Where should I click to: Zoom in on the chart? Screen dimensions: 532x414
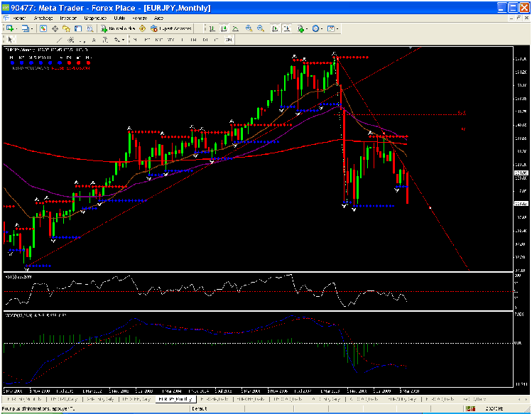coord(249,28)
